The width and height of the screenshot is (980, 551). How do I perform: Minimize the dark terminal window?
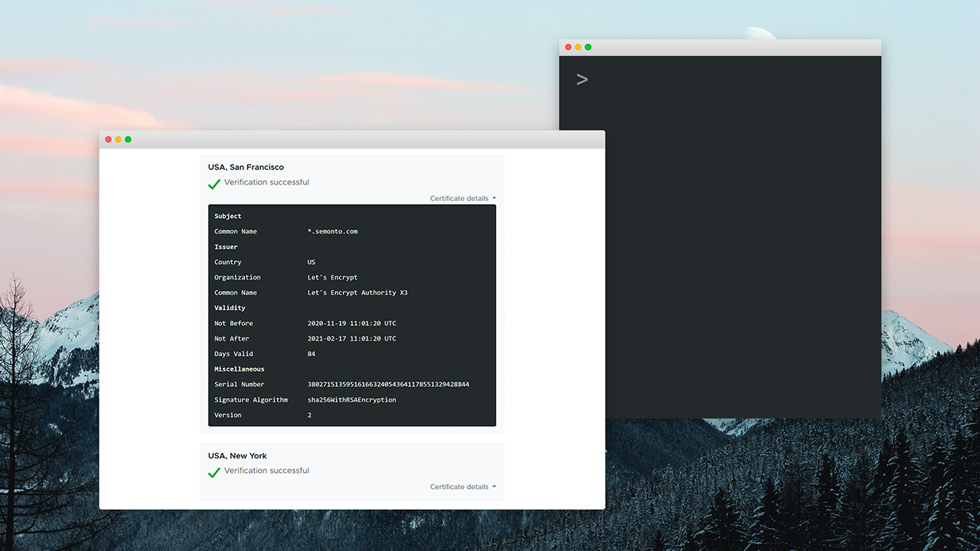point(578,47)
